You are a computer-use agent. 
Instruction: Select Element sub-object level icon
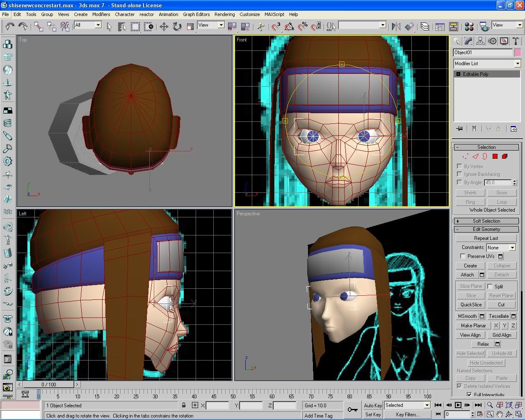coord(505,156)
